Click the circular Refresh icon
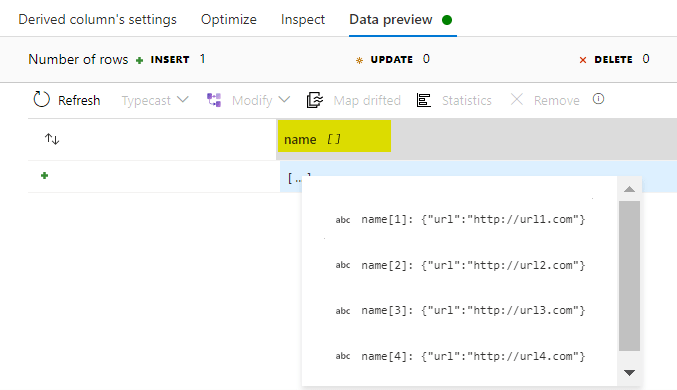Screen dimensions: 677x390 (41, 99)
